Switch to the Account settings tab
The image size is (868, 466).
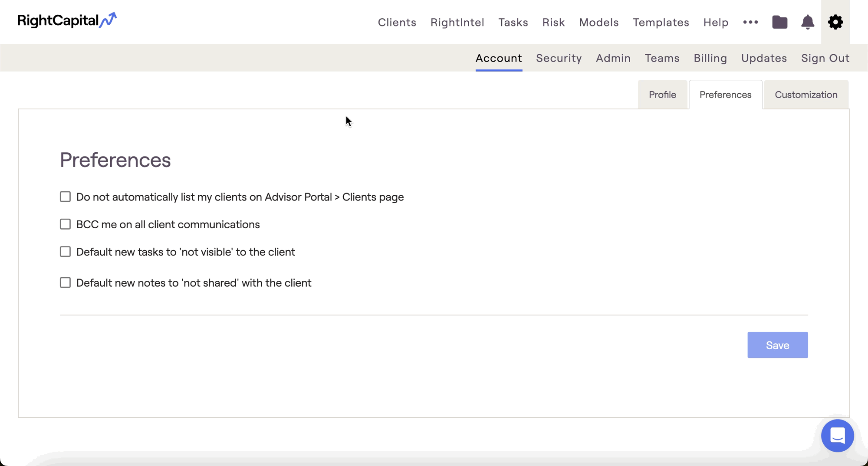[499, 58]
